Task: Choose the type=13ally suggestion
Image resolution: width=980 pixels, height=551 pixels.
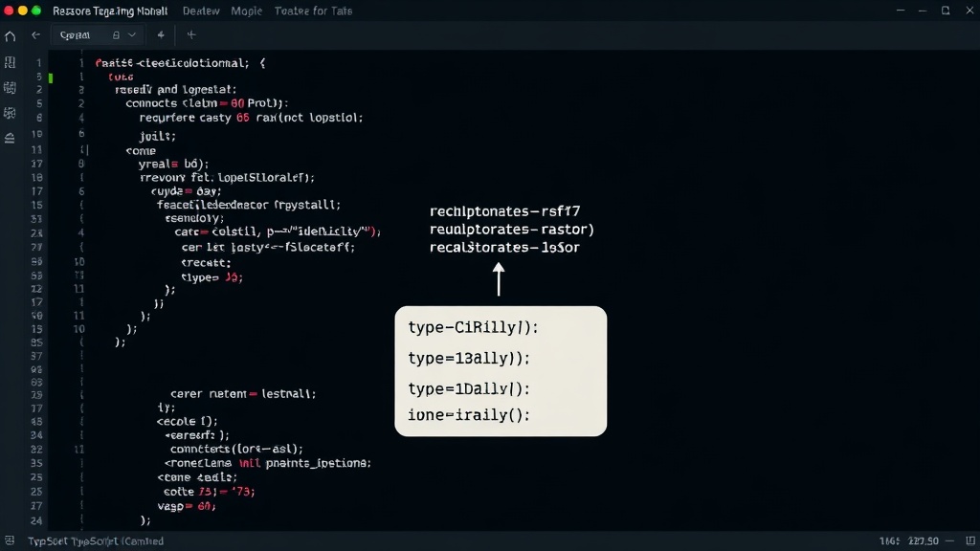Action: (x=469, y=358)
